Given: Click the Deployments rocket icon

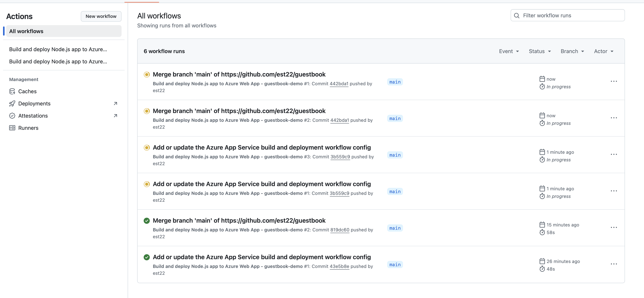Looking at the screenshot, I should click(x=12, y=104).
